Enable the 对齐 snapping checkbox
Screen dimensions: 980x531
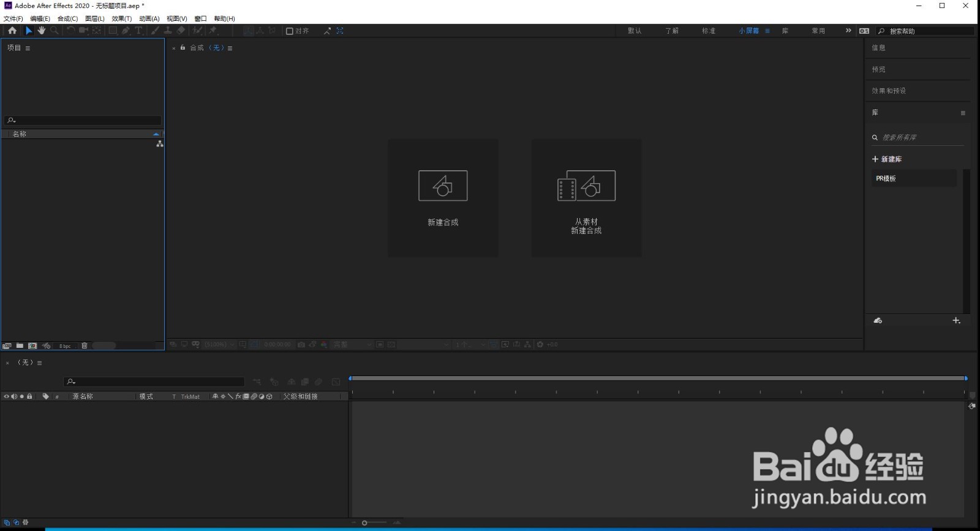290,31
